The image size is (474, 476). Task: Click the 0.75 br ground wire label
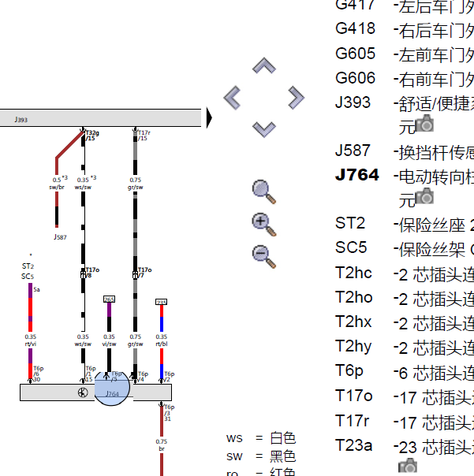tap(162, 445)
